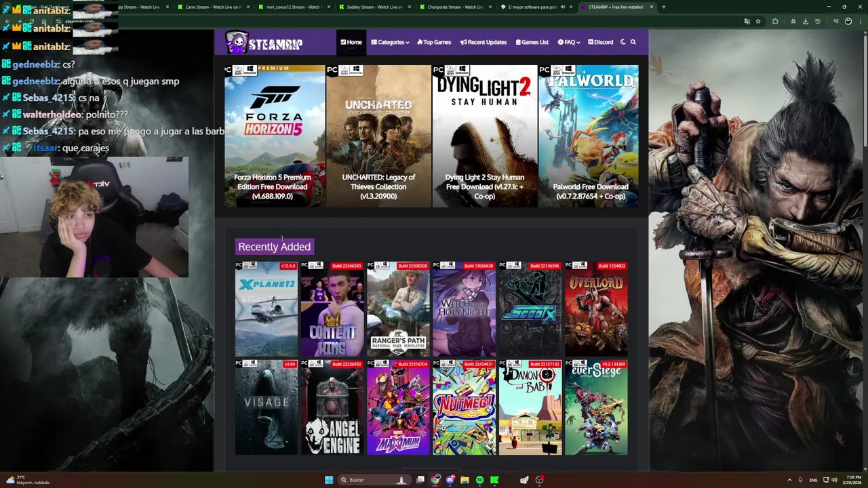Open the Discord link in navbar
Image resolution: width=868 pixels, height=488 pixels.
point(601,42)
